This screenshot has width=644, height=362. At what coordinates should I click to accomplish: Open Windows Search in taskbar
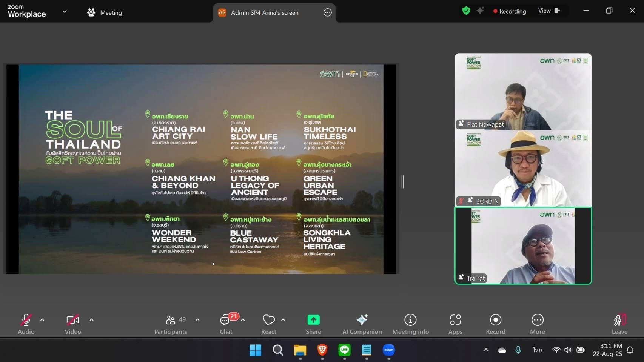tap(278, 350)
